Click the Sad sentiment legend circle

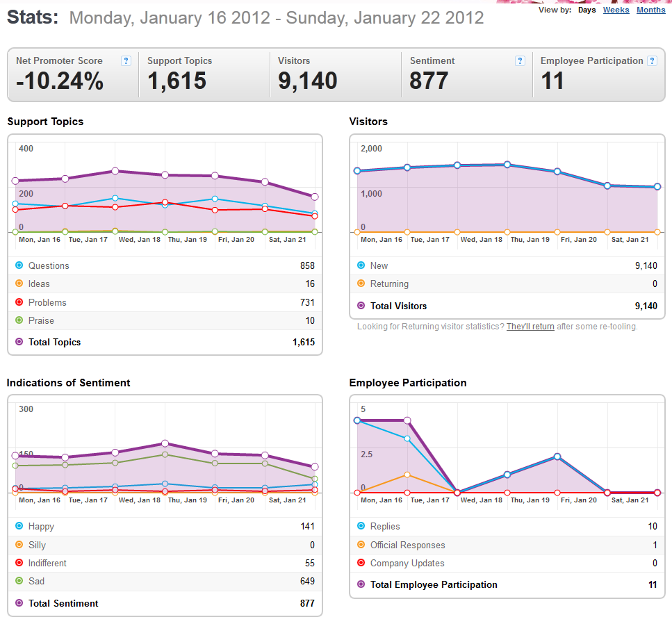click(19, 581)
